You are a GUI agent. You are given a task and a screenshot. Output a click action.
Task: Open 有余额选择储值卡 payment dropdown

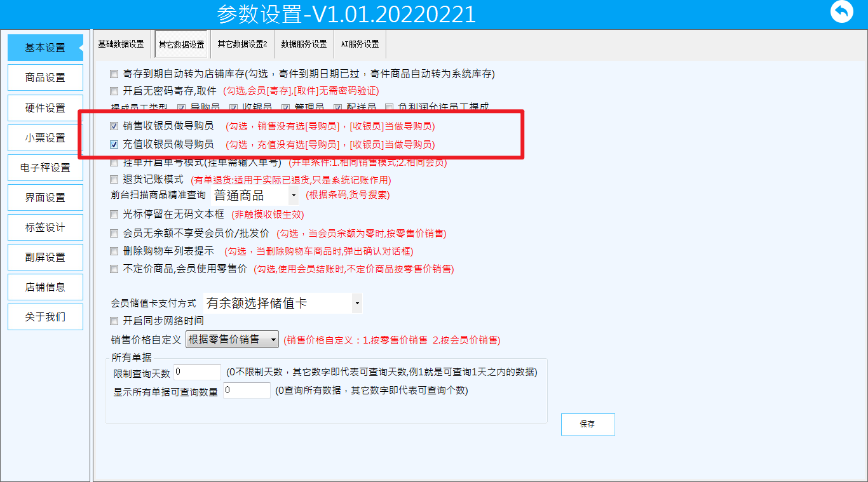click(283, 304)
